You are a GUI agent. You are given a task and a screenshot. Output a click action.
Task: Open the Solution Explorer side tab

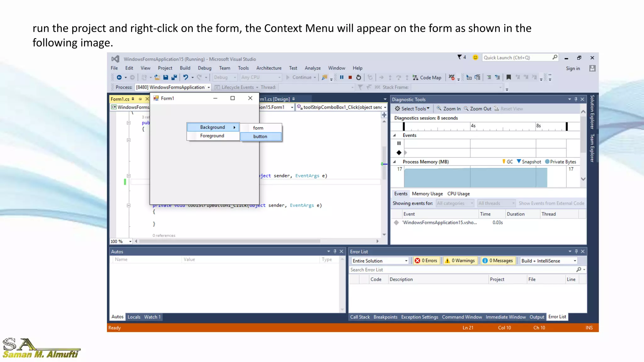[592, 112]
